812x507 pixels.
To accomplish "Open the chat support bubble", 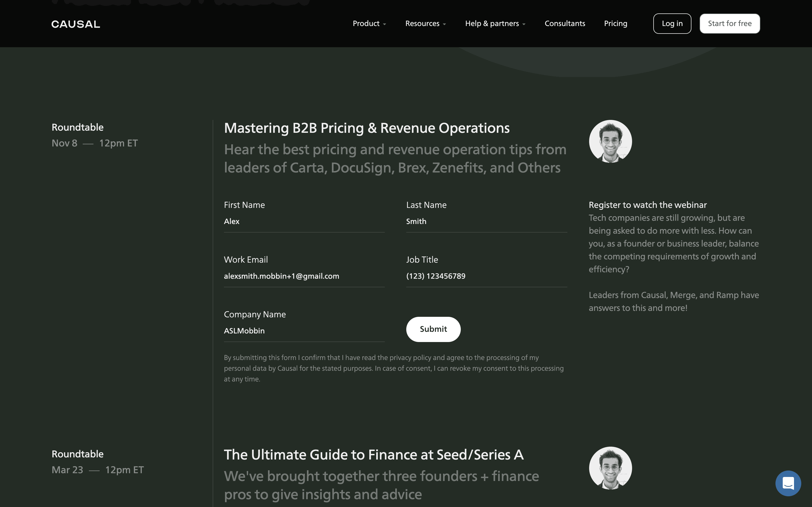I will click(788, 483).
